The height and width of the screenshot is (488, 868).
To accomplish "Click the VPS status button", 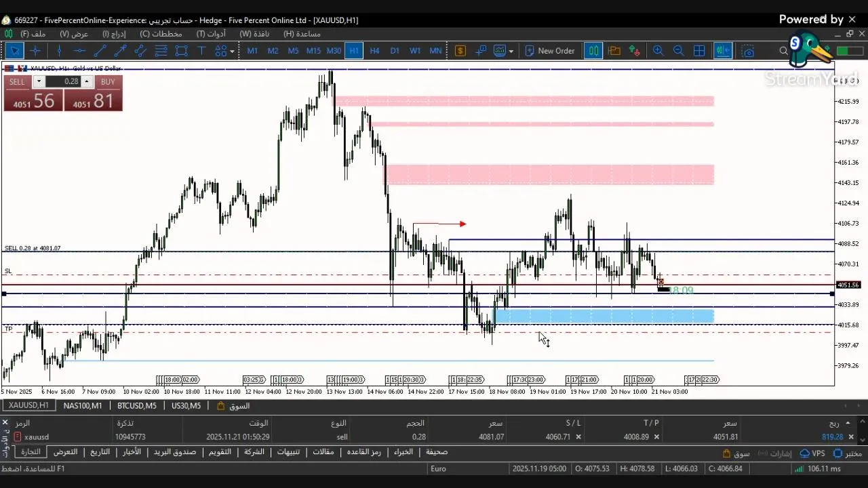I will 812,453.
